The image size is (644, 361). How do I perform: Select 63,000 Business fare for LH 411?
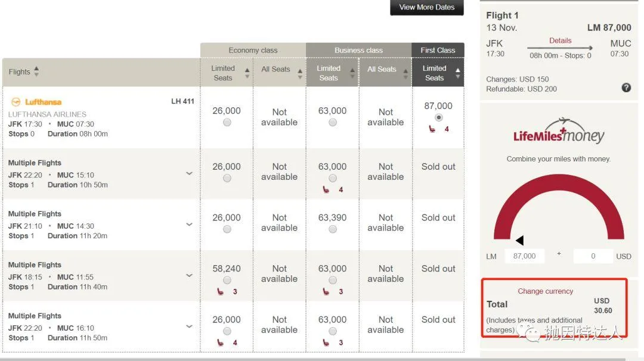(332, 122)
